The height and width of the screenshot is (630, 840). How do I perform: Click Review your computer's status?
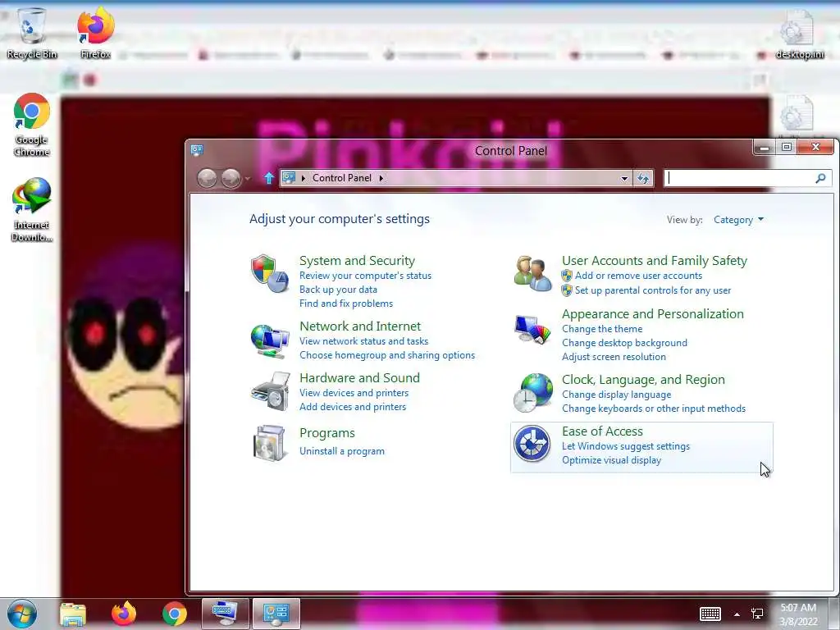365,276
